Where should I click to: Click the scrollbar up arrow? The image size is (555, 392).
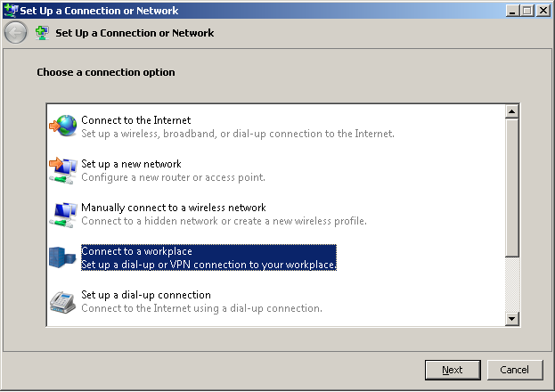[512, 111]
